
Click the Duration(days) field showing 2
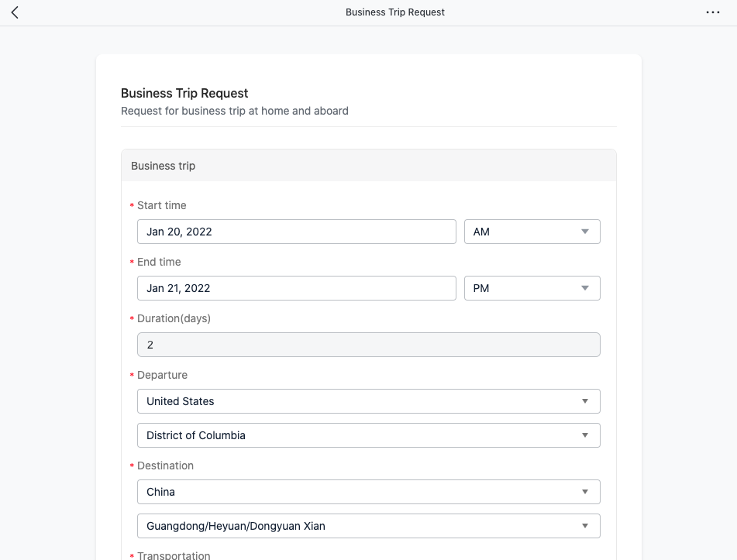(x=369, y=344)
